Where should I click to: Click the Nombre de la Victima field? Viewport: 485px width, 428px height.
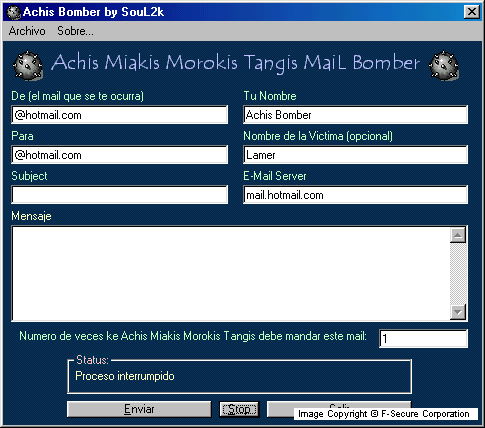coord(355,155)
